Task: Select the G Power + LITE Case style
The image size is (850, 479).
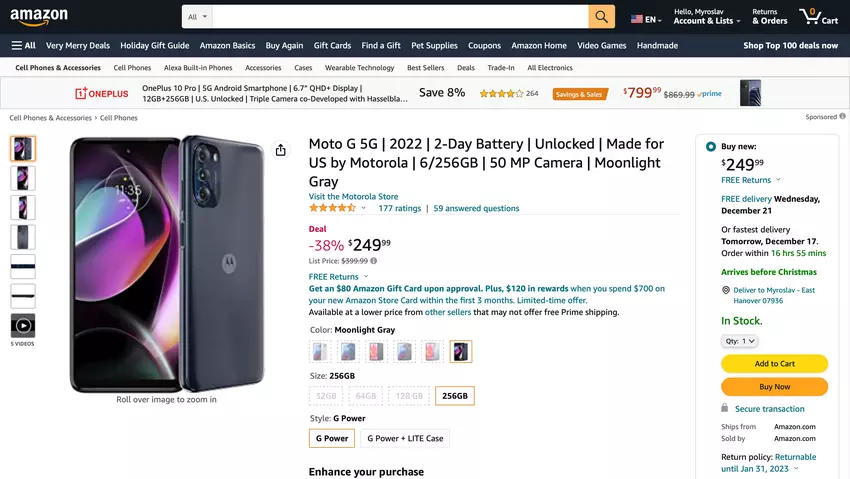Action: click(x=405, y=438)
